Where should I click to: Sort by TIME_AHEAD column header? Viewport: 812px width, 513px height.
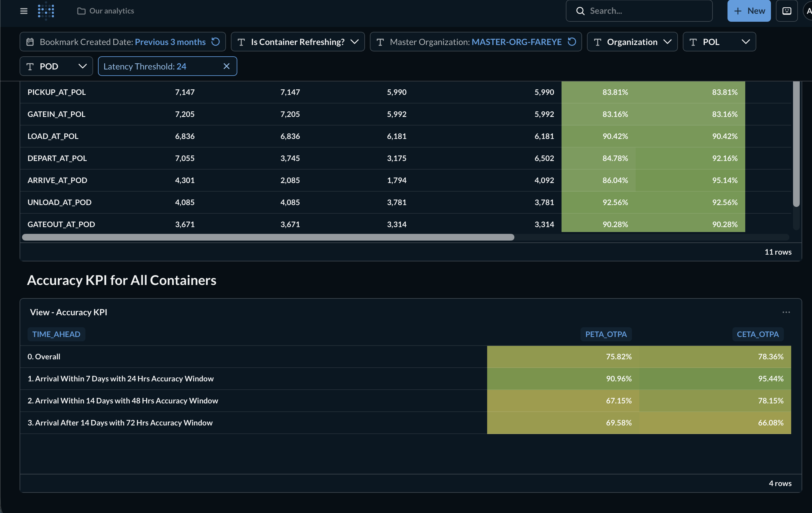tap(56, 334)
